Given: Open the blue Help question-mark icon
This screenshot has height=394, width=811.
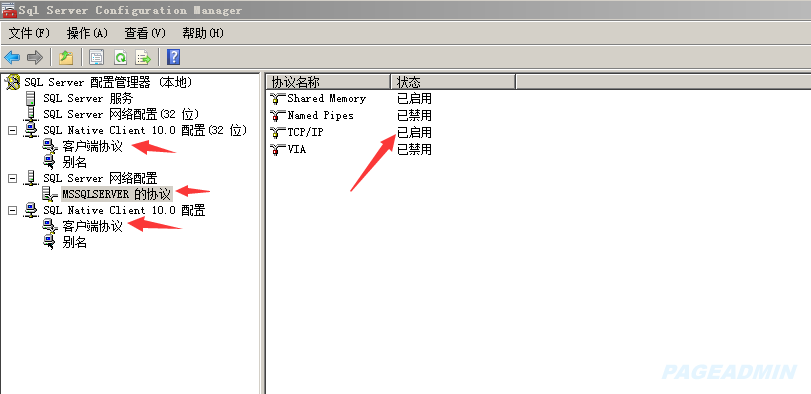Looking at the screenshot, I should tap(174, 57).
